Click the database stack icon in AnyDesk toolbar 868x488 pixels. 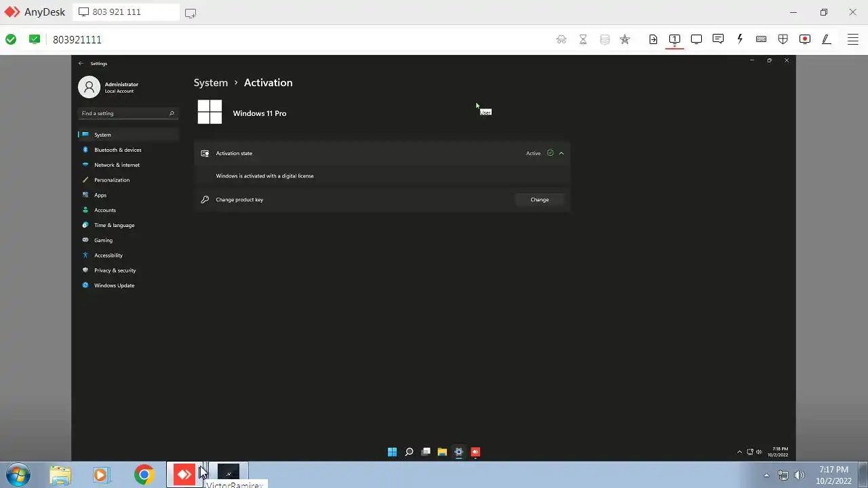tap(605, 39)
